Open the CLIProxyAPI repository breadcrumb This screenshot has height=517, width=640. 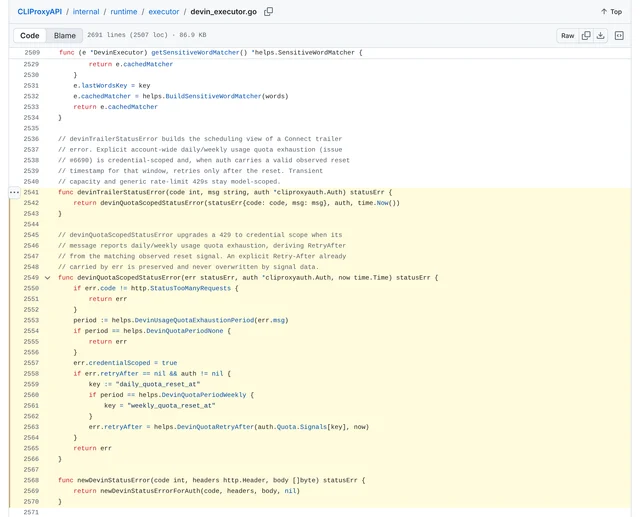click(40, 11)
